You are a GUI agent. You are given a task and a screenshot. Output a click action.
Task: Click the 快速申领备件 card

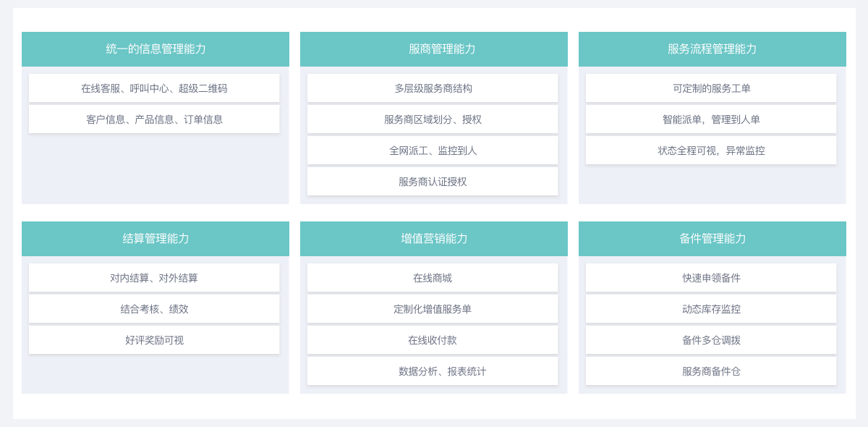point(711,278)
